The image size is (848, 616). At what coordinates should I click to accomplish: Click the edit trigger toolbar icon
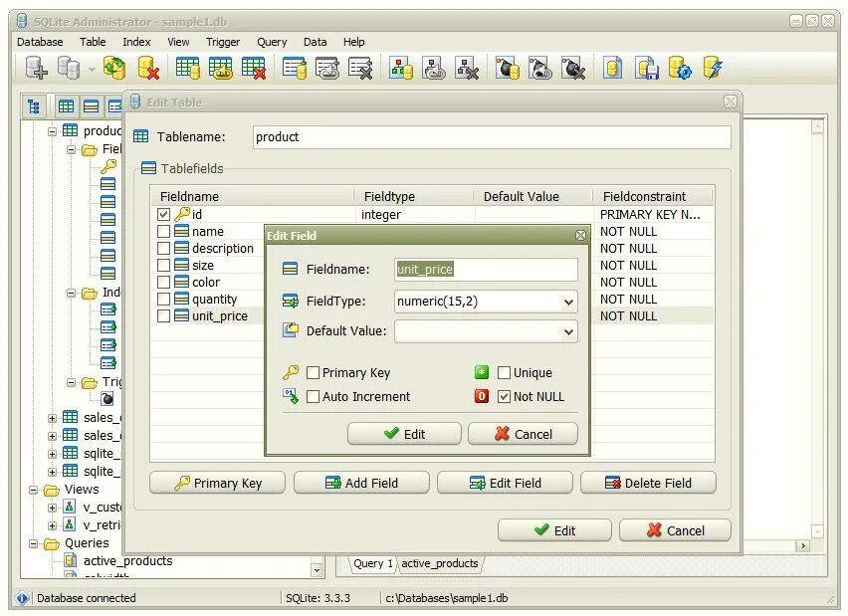(539, 68)
